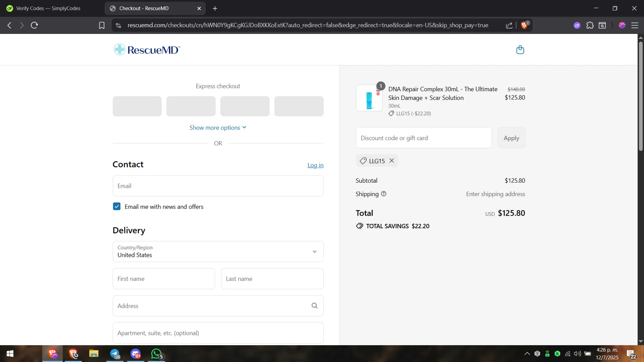This screenshot has width=644, height=362.
Task: Remove the LLG15 discount code
Action: [x=392, y=160]
